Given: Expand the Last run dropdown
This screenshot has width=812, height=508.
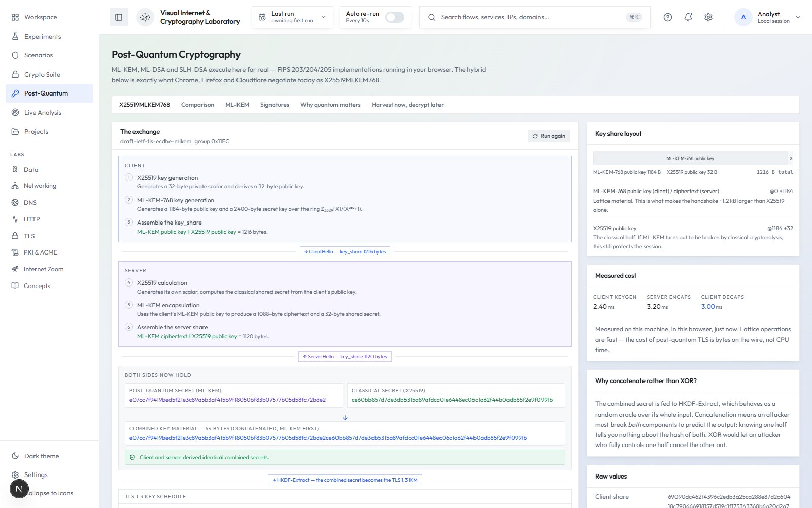Looking at the screenshot, I should 292,17.
